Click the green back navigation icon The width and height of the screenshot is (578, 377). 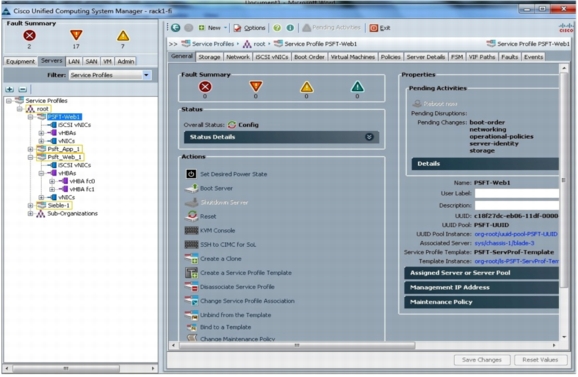176,28
